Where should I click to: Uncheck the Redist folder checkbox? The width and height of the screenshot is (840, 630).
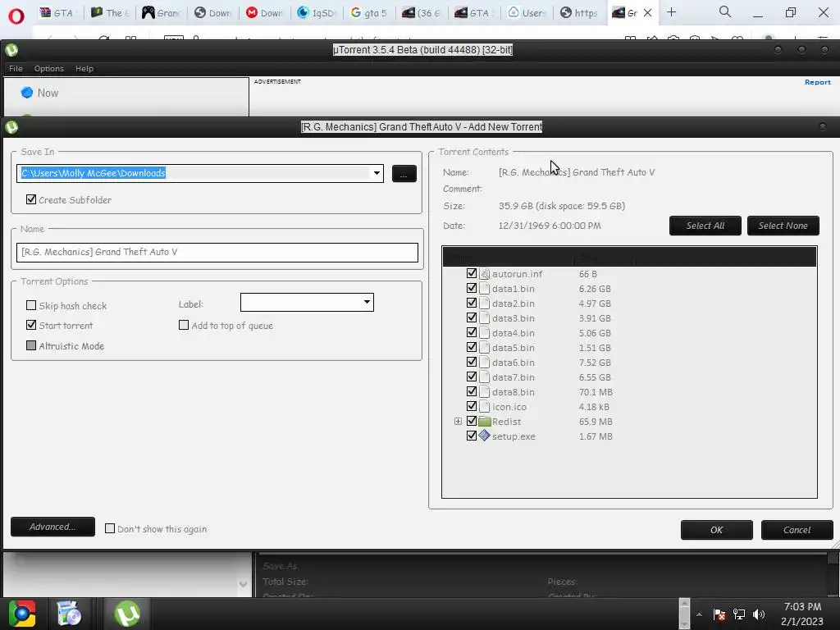click(x=472, y=421)
